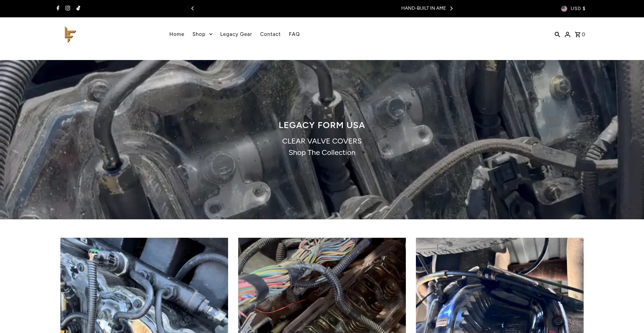Show next announcement with right arrow
The image size is (644, 333).
click(x=451, y=8)
